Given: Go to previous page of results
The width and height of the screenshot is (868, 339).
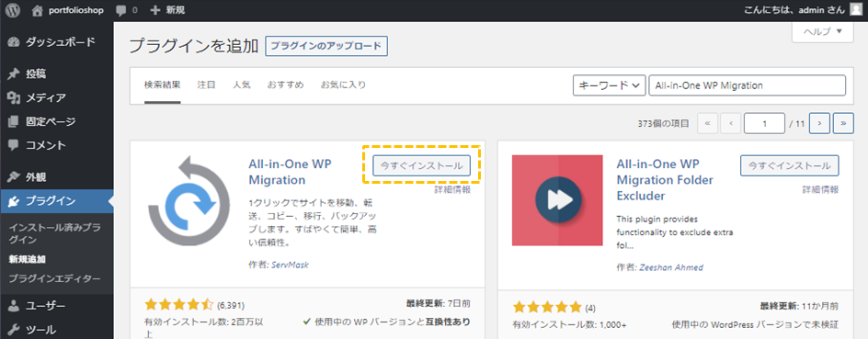Looking at the screenshot, I should coord(731,124).
